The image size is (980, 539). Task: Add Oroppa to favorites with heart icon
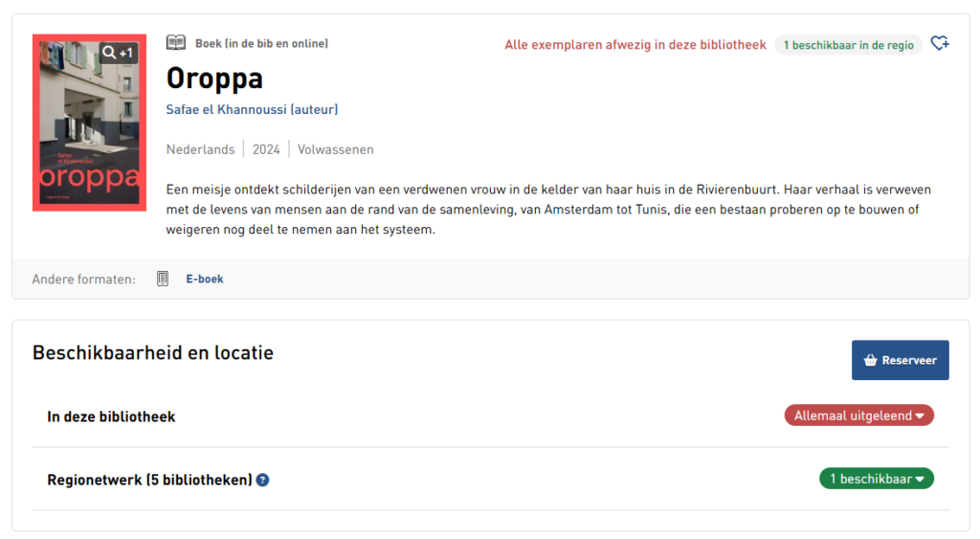tap(940, 43)
